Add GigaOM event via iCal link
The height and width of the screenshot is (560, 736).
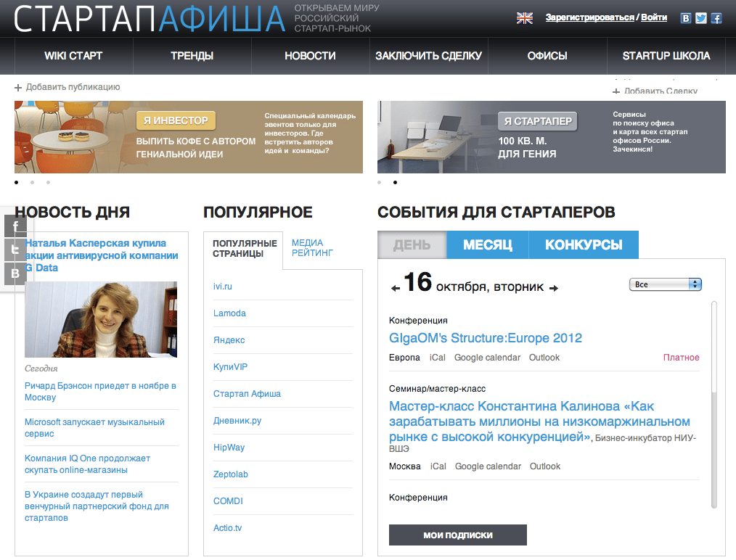point(438,358)
